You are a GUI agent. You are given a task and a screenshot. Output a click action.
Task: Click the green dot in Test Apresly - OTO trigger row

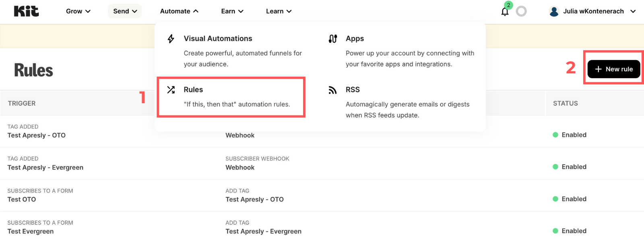pyautogui.click(x=555, y=135)
